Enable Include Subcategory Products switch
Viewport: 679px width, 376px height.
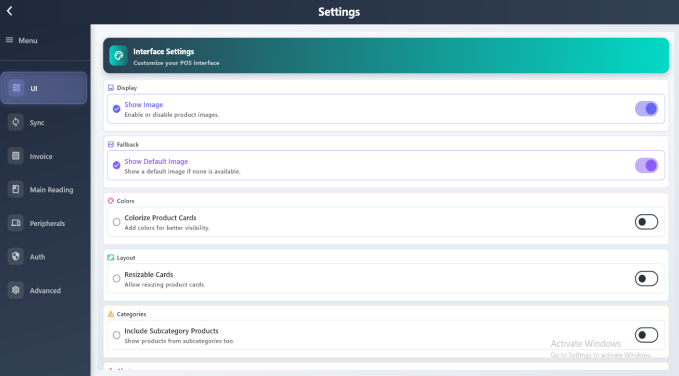tap(646, 335)
